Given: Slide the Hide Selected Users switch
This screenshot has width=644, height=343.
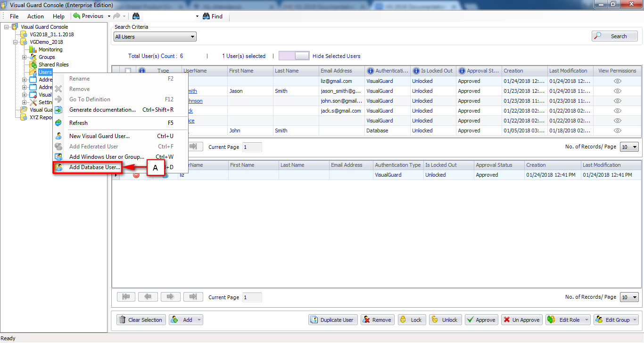Looking at the screenshot, I should 294,55.
